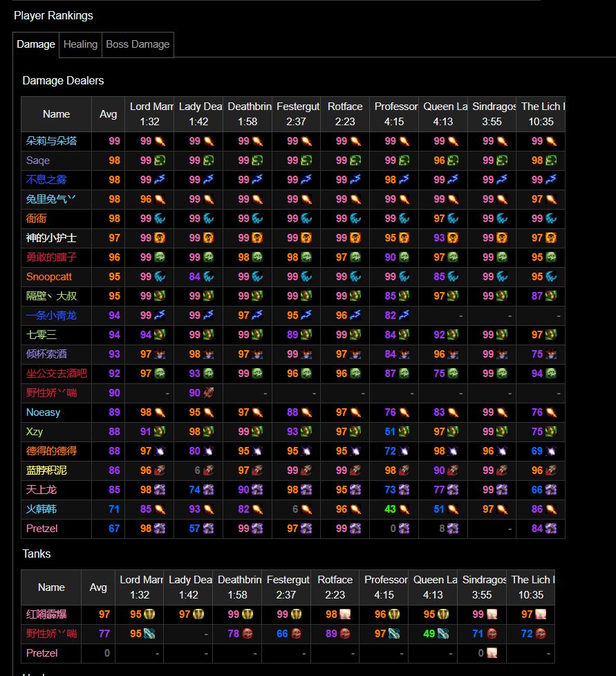Viewport: 616px width, 676px height.
Task: Click the Xzy player name link
Action: (35, 432)
